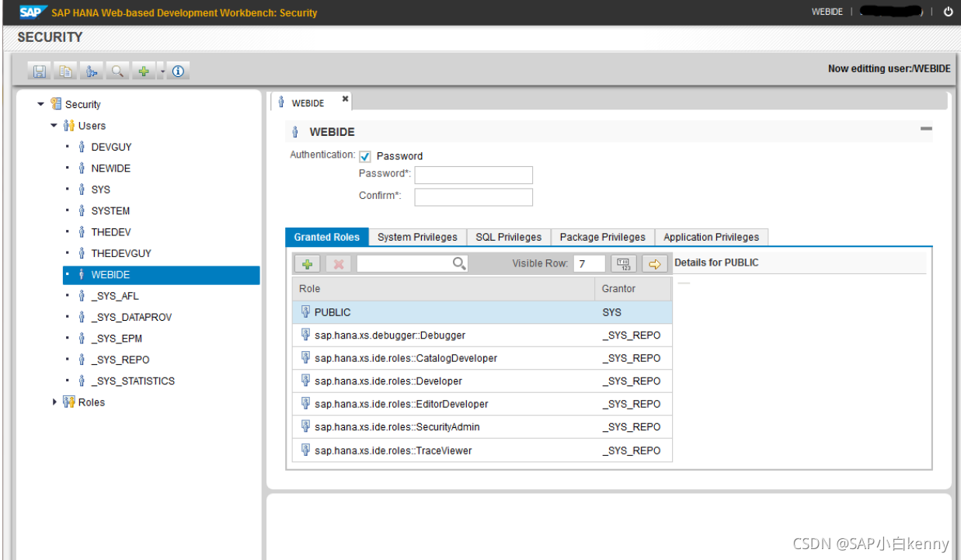Select the _SYS_REPO user in tree

(120, 360)
